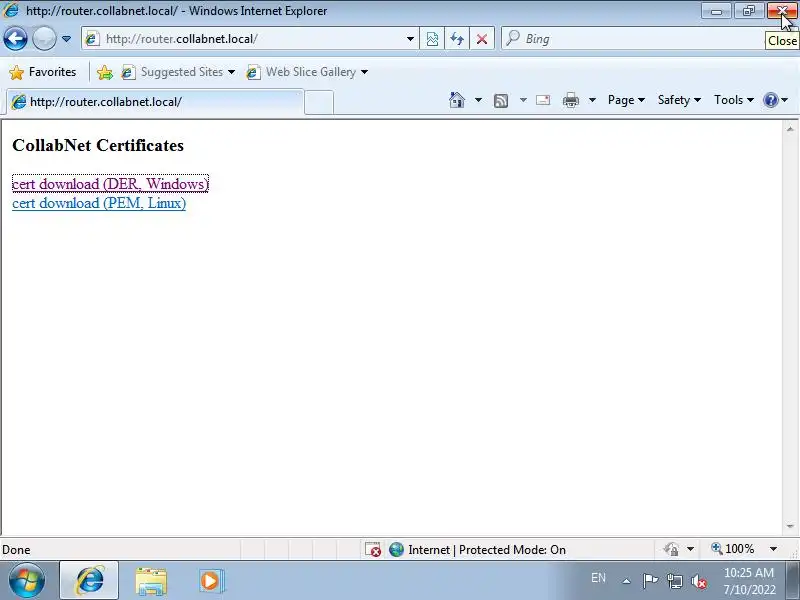Click the security padlock status icon
Viewport: 800px width, 600px height.
click(x=671, y=549)
